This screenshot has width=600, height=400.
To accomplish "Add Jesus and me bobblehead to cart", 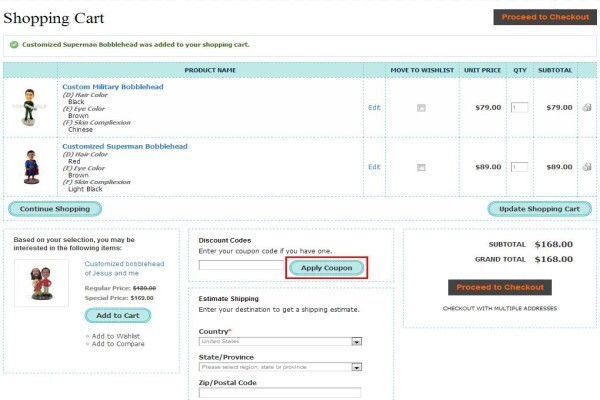I will point(118,316).
